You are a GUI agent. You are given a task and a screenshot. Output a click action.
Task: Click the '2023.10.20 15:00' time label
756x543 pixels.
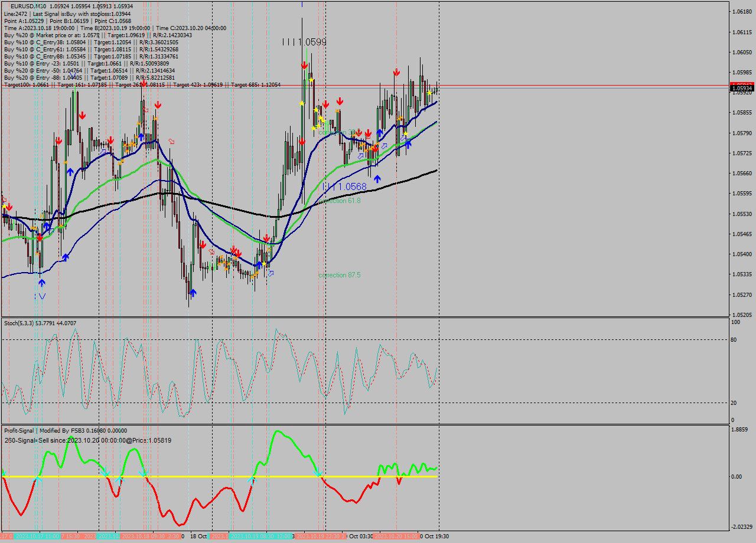(x=396, y=536)
